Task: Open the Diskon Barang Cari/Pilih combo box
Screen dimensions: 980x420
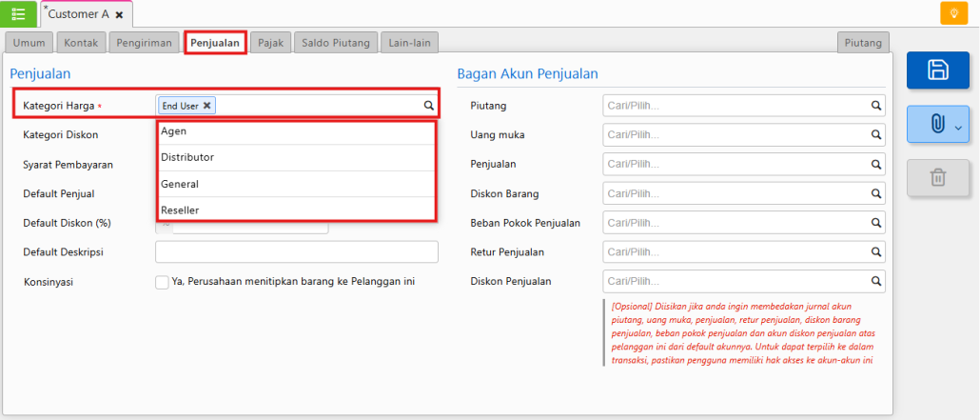Action: point(744,193)
